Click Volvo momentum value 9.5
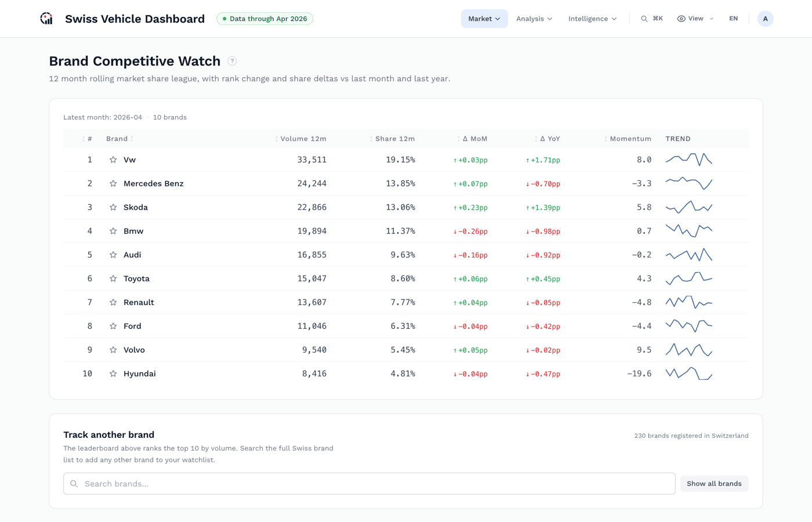The image size is (812, 522). pyautogui.click(x=644, y=350)
